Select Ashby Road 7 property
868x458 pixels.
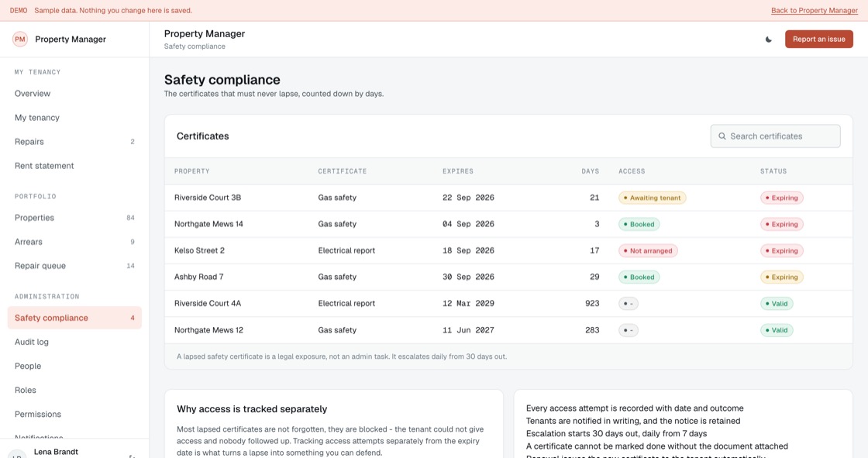(x=198, y=277)
